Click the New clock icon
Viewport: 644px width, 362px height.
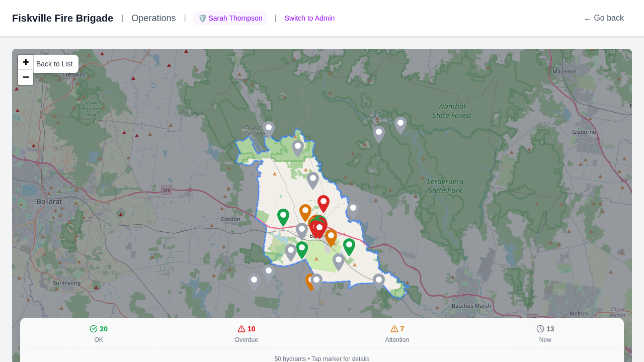point(540,329)
